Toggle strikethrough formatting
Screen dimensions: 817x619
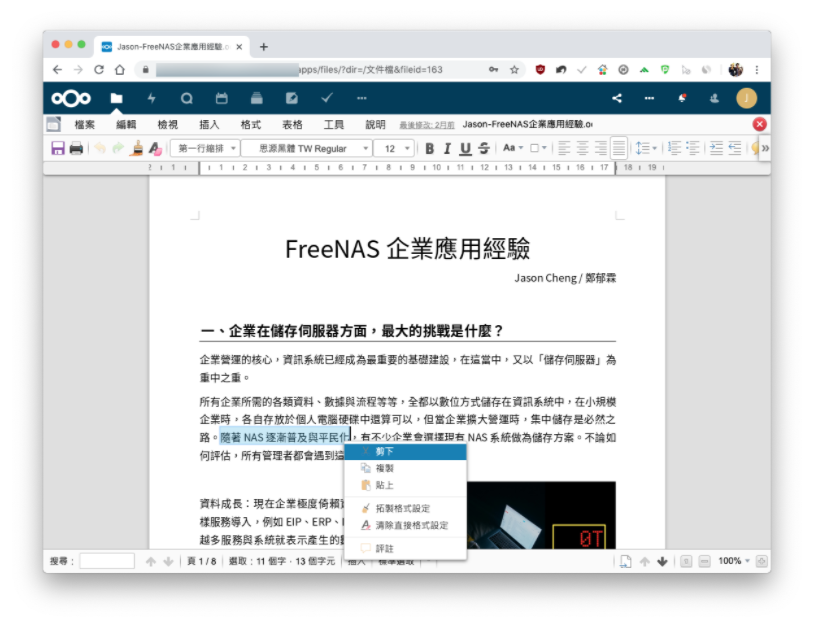coord(484,148)
